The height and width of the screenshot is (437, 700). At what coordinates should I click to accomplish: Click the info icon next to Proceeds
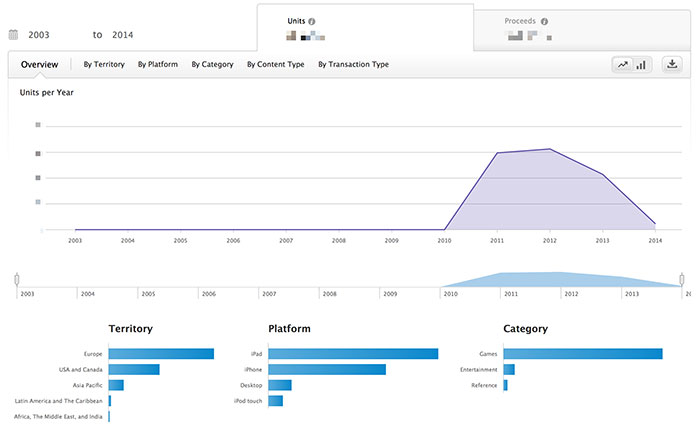(545, 21)
